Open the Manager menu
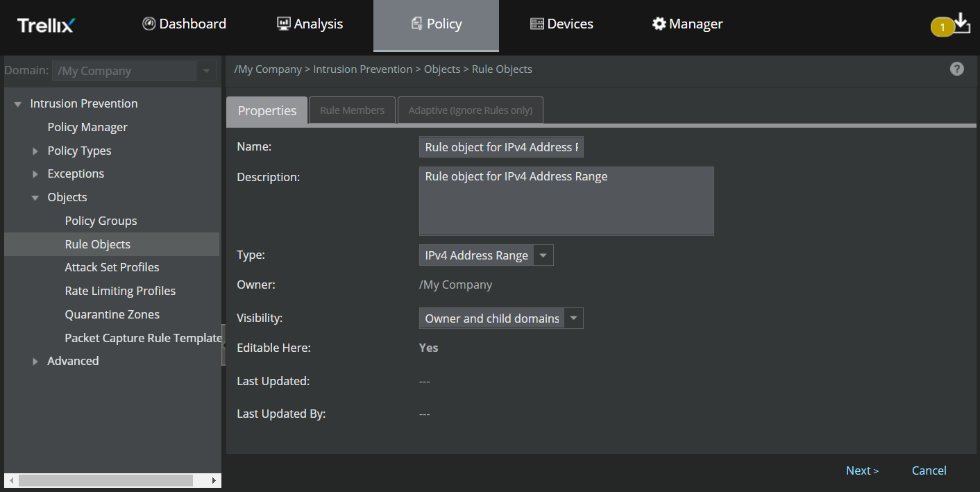 tap(687, 24)
